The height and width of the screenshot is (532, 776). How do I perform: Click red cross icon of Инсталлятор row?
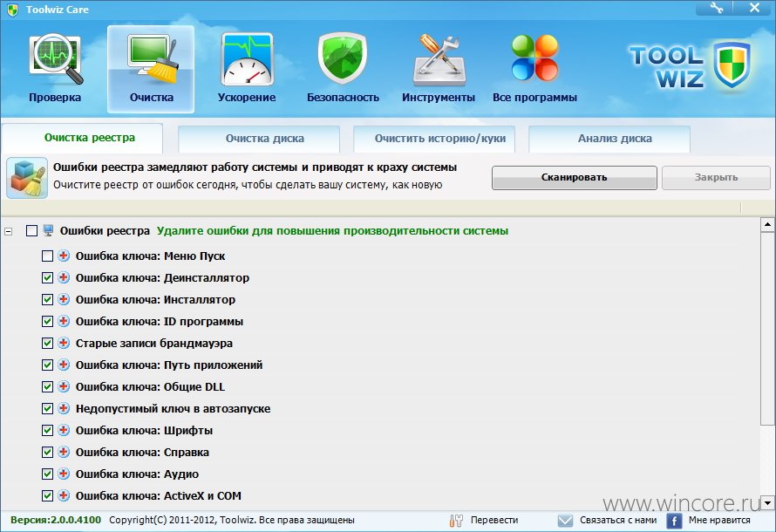64,299
